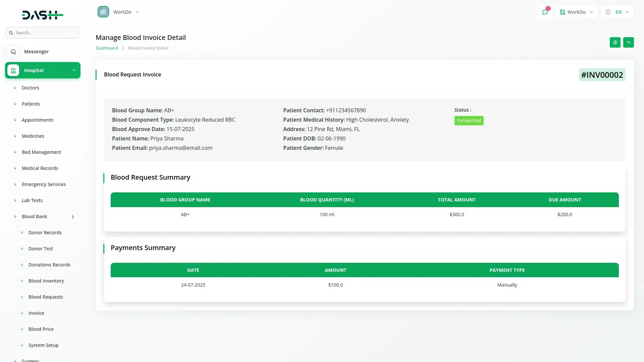Click the WorkDo workspace avatar icon
Image resolution: width=644 pixels, height=362 pixels.
pyautogui.click(x=103, y=12)
